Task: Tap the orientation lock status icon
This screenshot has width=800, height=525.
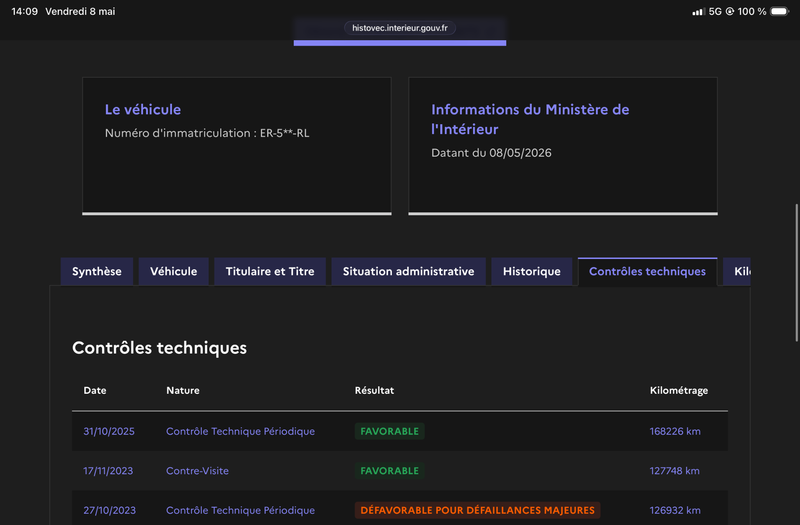Action: (730, 11)
